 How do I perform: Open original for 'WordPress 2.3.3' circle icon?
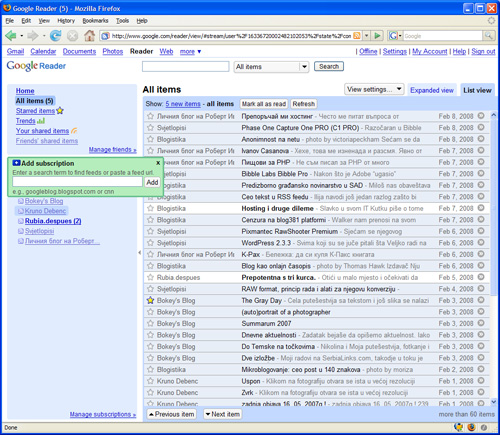481,242
